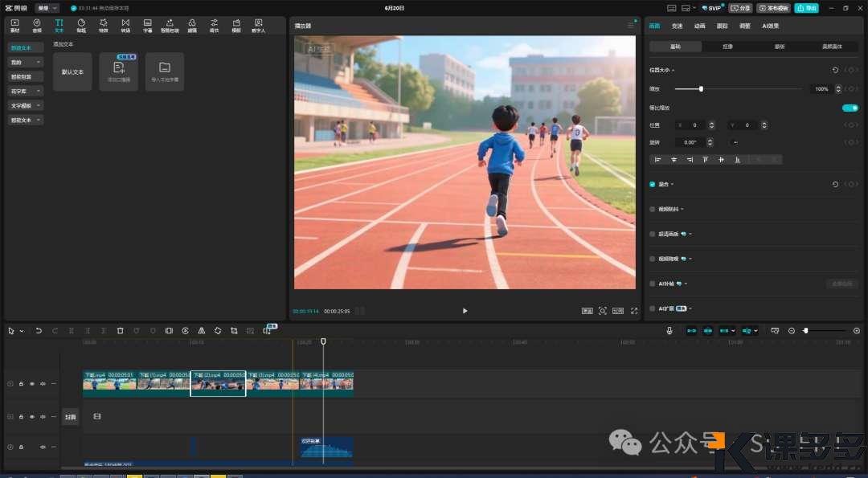Open the 贴纸 (Sticker) panel icon

click(81, 25)
